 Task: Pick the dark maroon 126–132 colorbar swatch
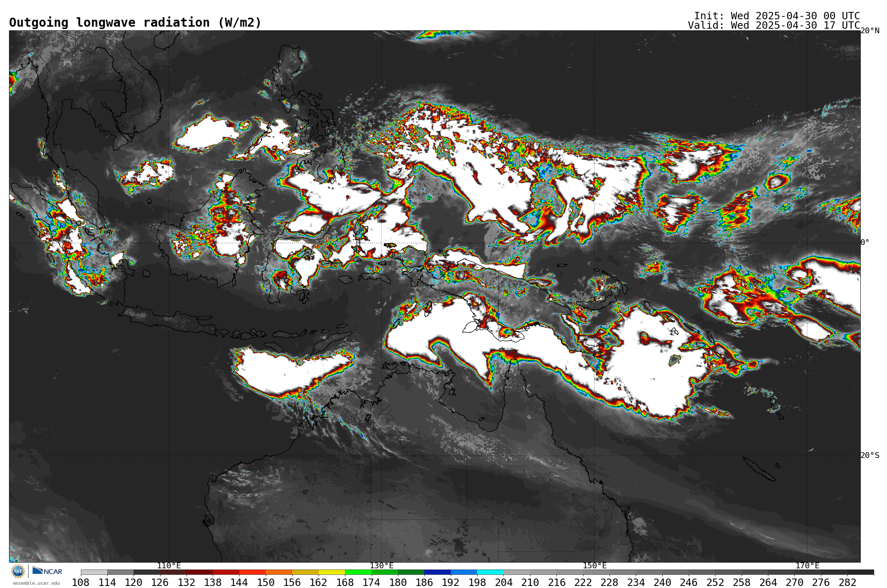coord(173,572)
